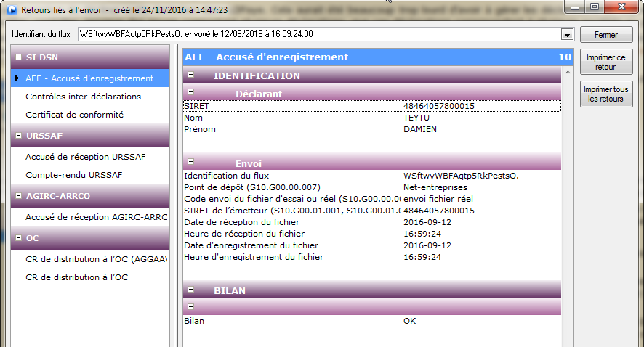Collapse the BILAN section
The image size is (644, 347).
[190, 290]
